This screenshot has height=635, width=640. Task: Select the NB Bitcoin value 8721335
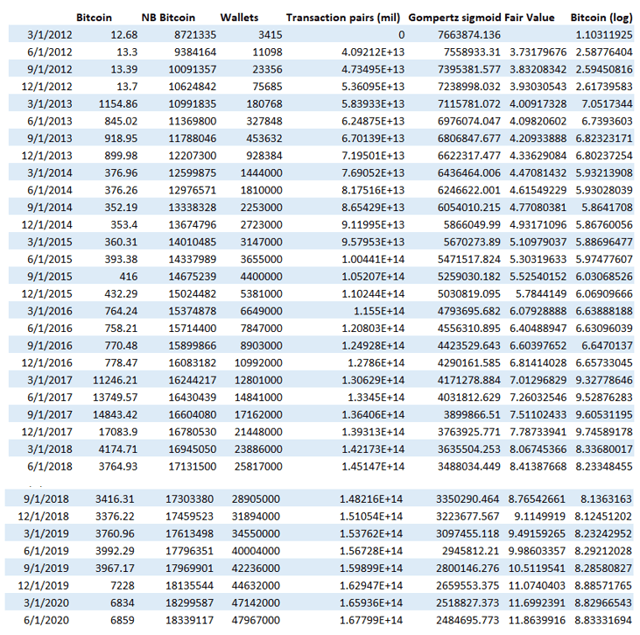(x=195, y=35)
